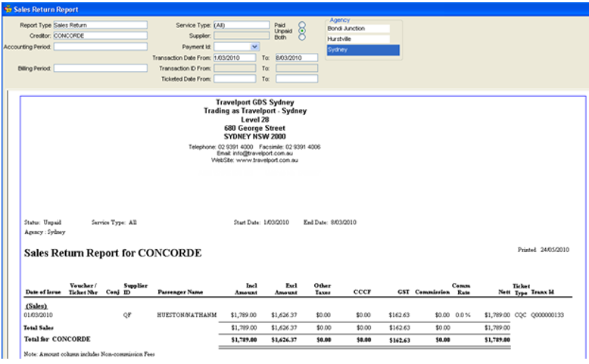Click the email info@travelport.com.au

[263, 154]
